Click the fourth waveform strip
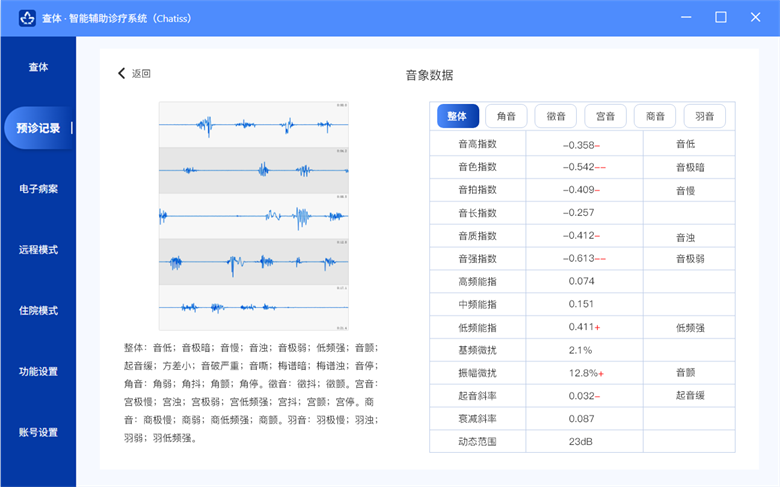Screen dimensions: 780x487 [x=254, y=262]
